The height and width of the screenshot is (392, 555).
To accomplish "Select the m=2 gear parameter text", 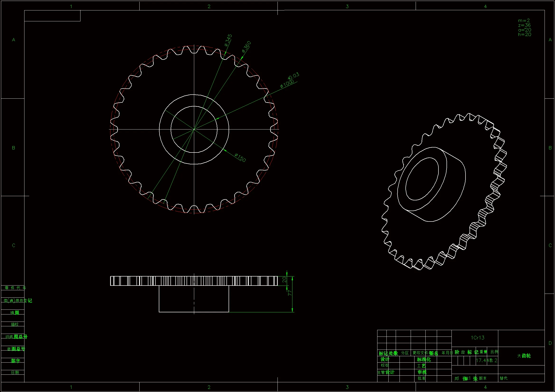I will [524, 21].
